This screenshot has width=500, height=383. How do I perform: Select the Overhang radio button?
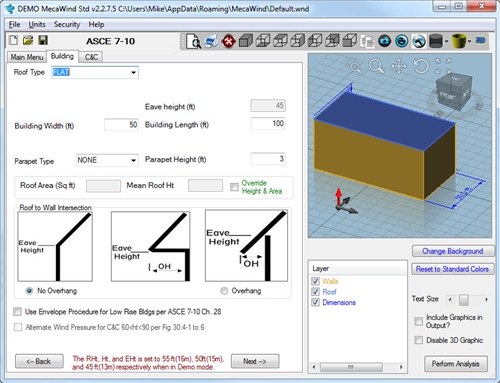pyautogui.click(x=224, y=291)
